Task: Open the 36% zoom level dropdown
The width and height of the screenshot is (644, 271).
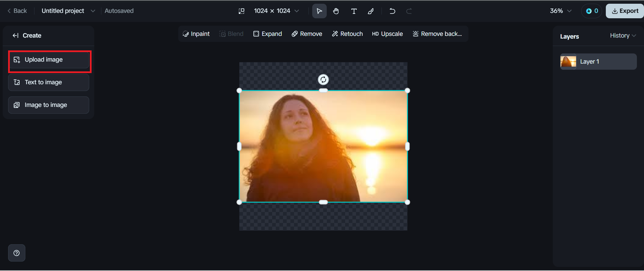Action: tap(561, 11)
